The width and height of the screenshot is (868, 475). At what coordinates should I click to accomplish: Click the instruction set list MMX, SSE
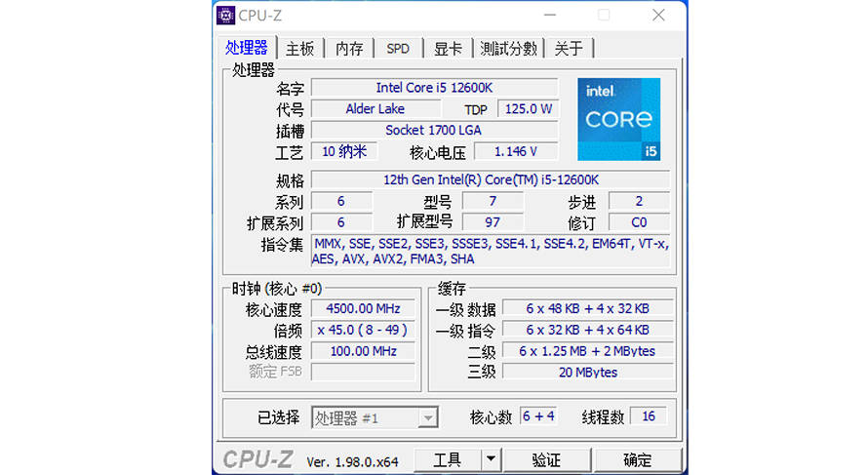point(491,252)
